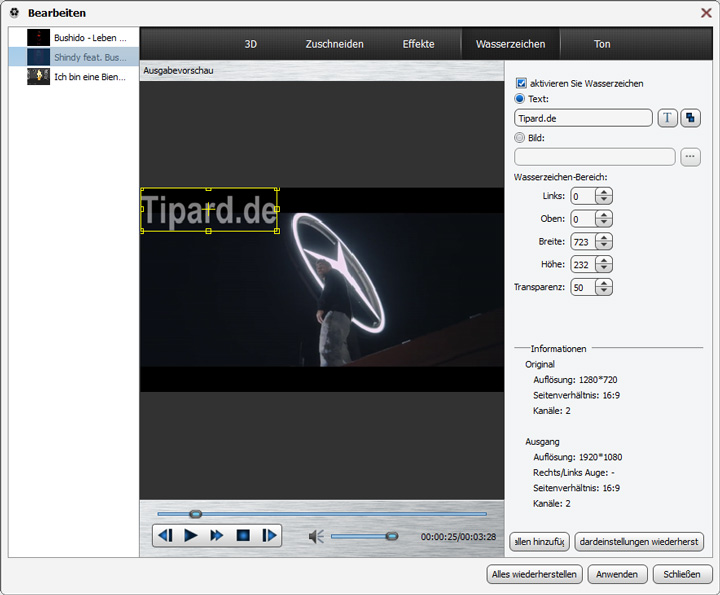
Task: Click the 'Auflösung: 1280*720' text
Action: tap(575, 380)
